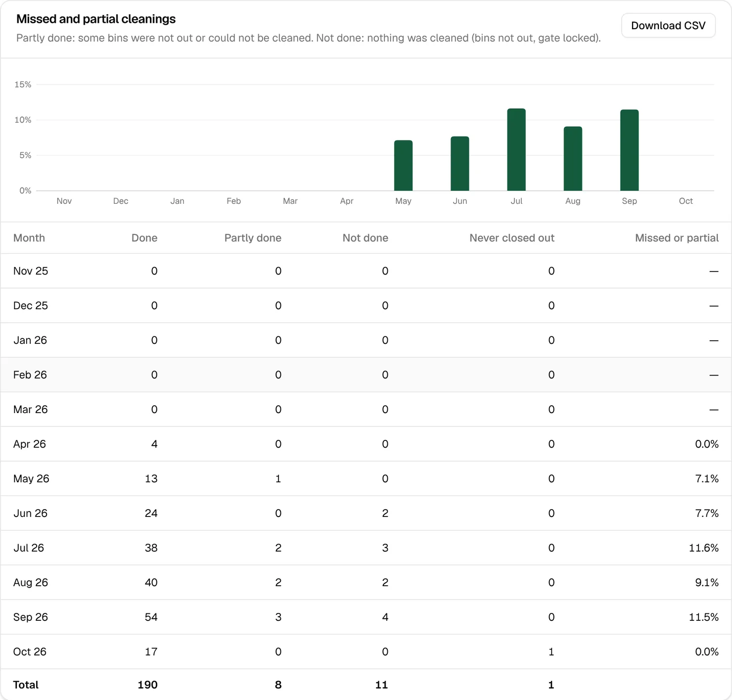Select the Feb 26 row label

tap(30, 375)
